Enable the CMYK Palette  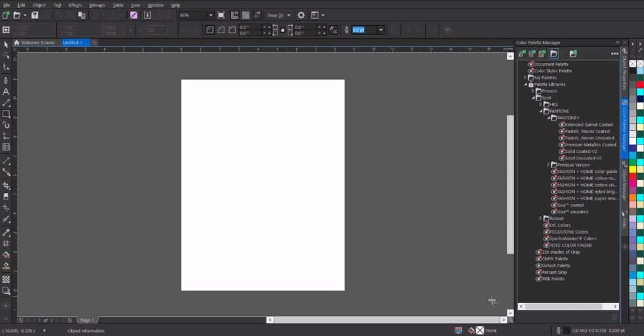538,258
